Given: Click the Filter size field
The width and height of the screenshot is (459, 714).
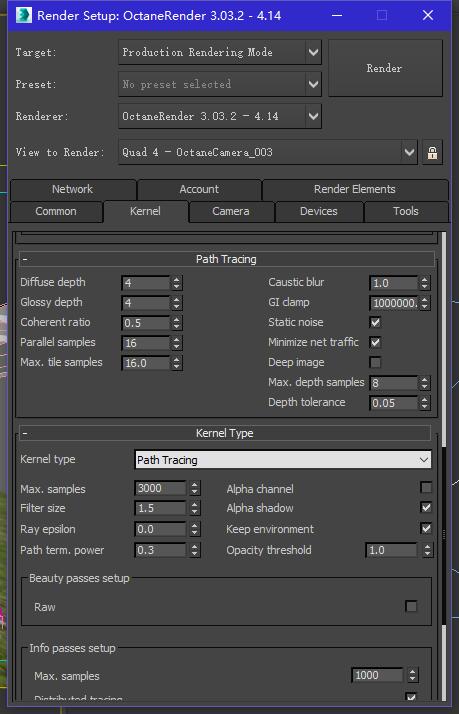Looking at the screenshot, I should coord(161,508).
